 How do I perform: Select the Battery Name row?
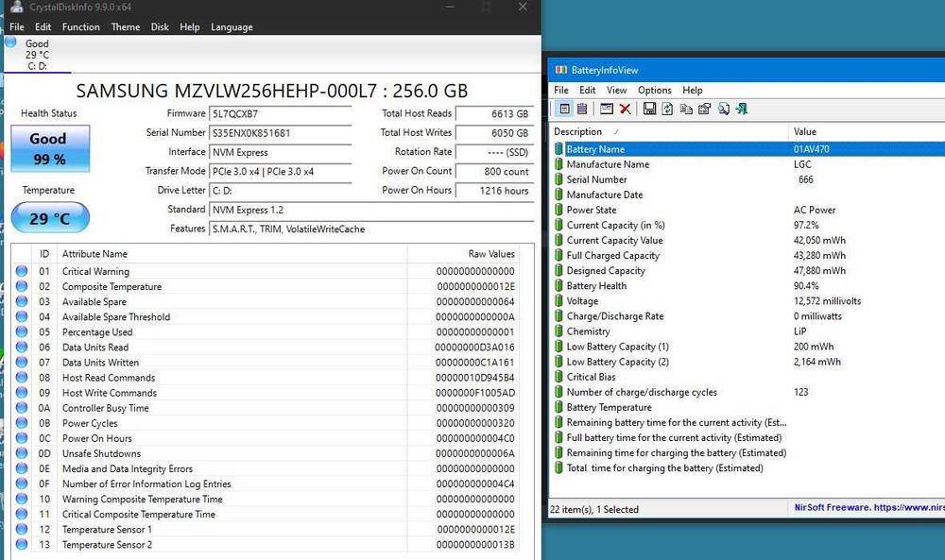point(747,149)
